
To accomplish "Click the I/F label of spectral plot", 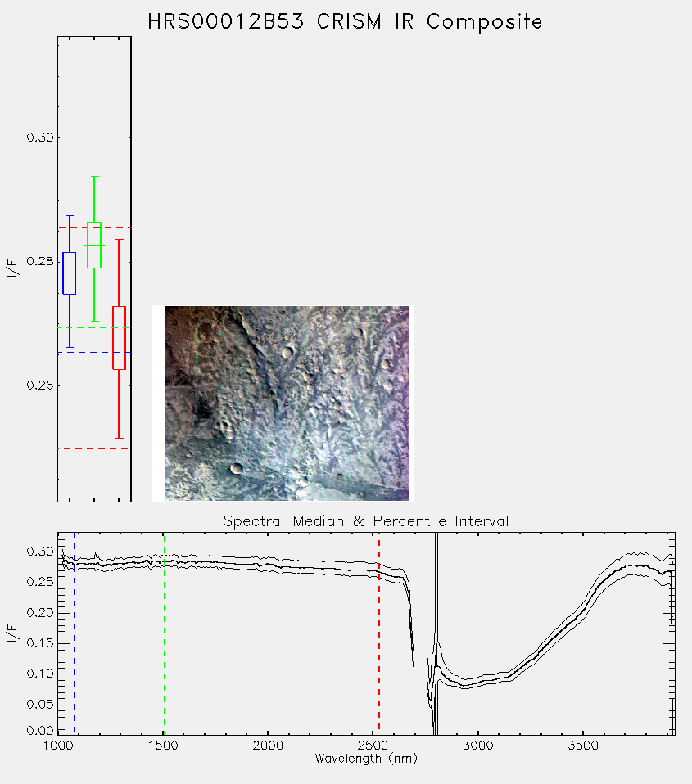I will pyautogui.click(x=12, y=633).
